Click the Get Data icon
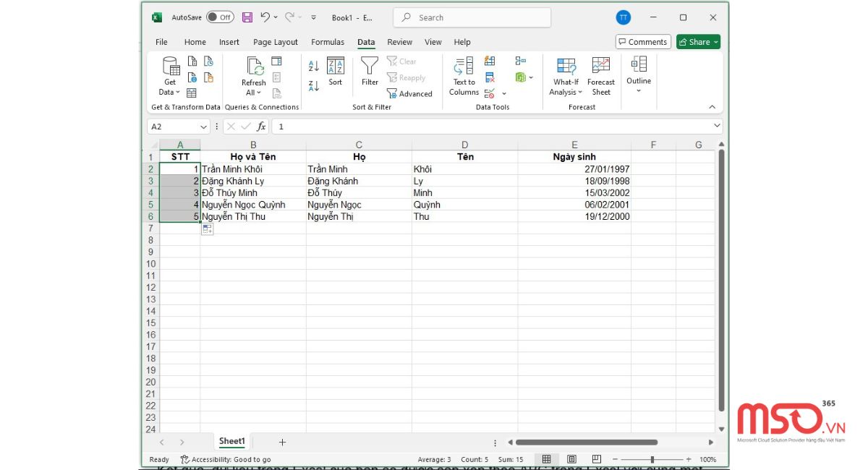Viewport: 868px width, 470px height. (171, 67)
